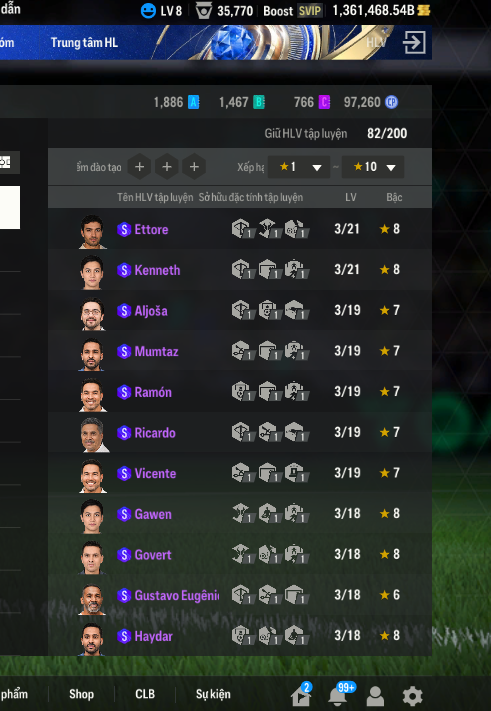Select Trung tâm HL tab

click(84, 43)
